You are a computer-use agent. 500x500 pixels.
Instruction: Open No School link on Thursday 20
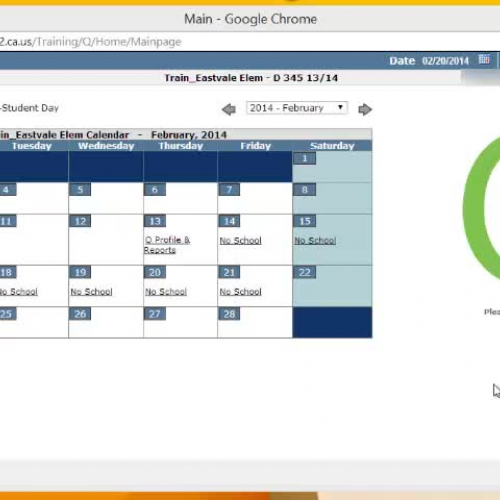(x=166, y=292)
